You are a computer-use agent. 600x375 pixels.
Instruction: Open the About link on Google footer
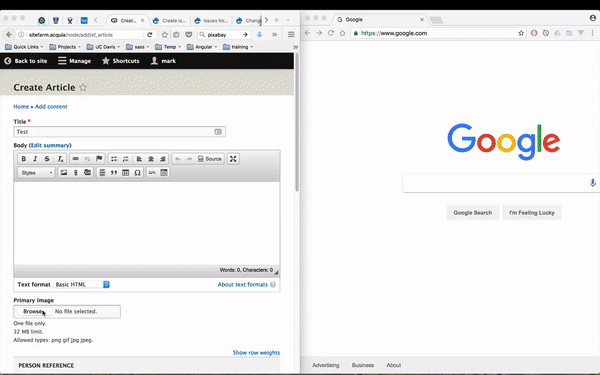tap(394, 365)
